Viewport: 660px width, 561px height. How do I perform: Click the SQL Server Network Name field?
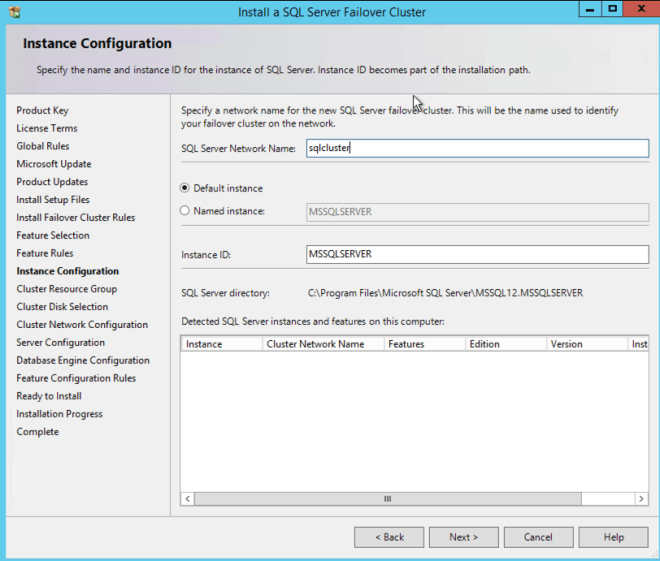coord(477,148)
